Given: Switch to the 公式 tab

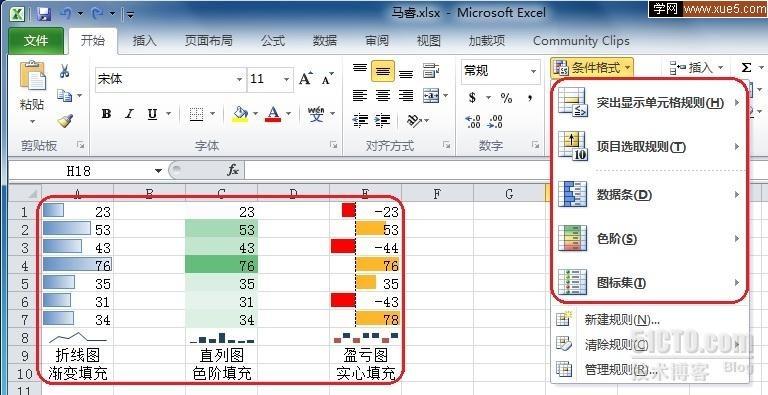Looking at the screenshot, I should [x=273, y=41].
